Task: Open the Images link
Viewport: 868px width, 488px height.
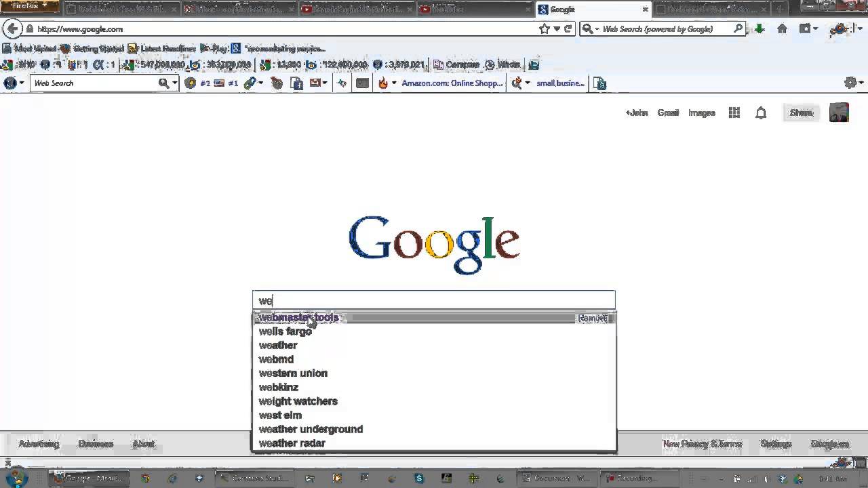Action: (702, 113)
